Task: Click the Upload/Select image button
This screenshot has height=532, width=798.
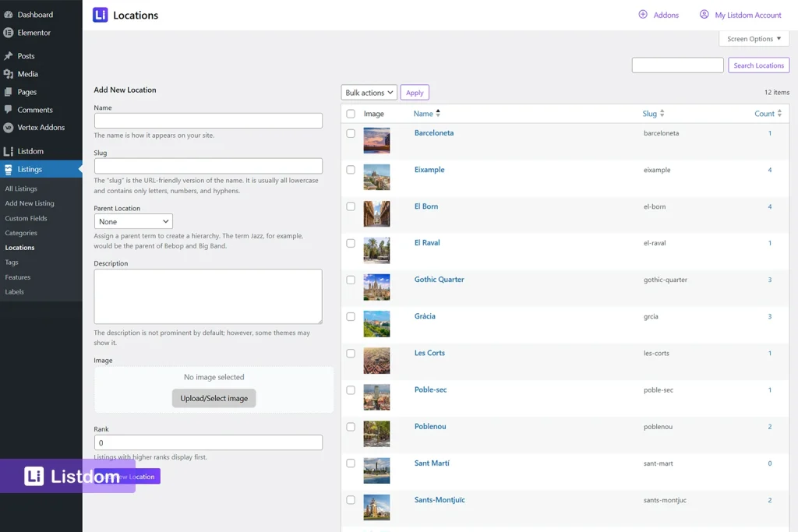Action: [213, 398]
